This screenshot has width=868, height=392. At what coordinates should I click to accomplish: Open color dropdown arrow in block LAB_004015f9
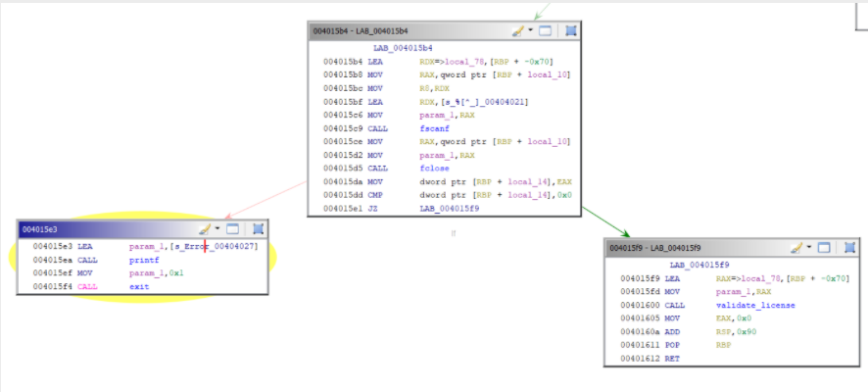810,248
